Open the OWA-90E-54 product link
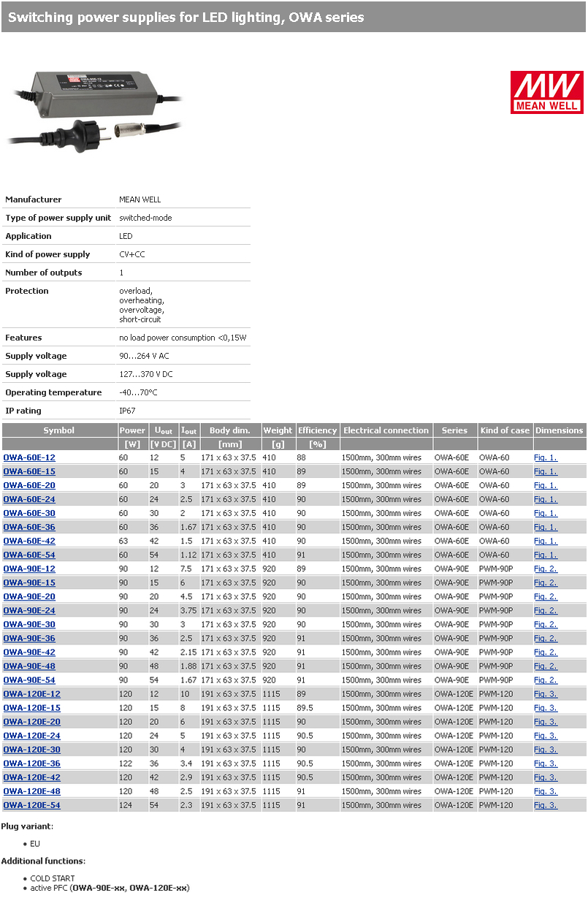 point(29,680)
